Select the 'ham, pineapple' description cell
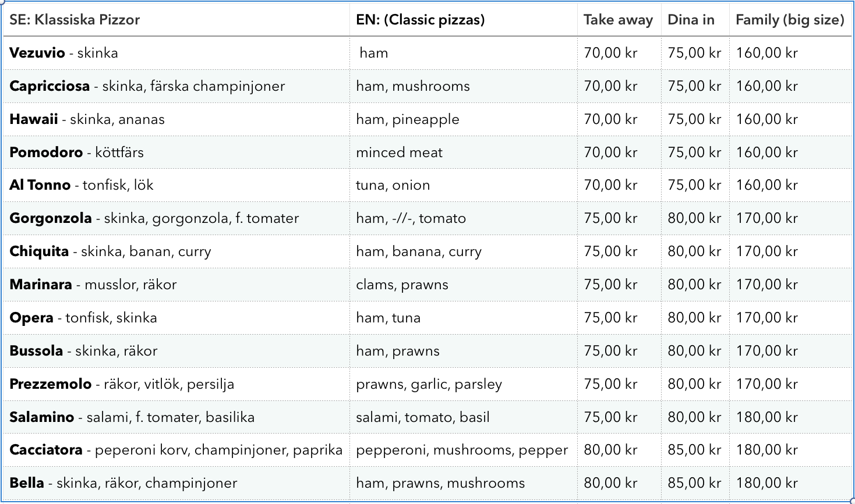This screenshot has height=504, width=855. [x=407, y=119]
